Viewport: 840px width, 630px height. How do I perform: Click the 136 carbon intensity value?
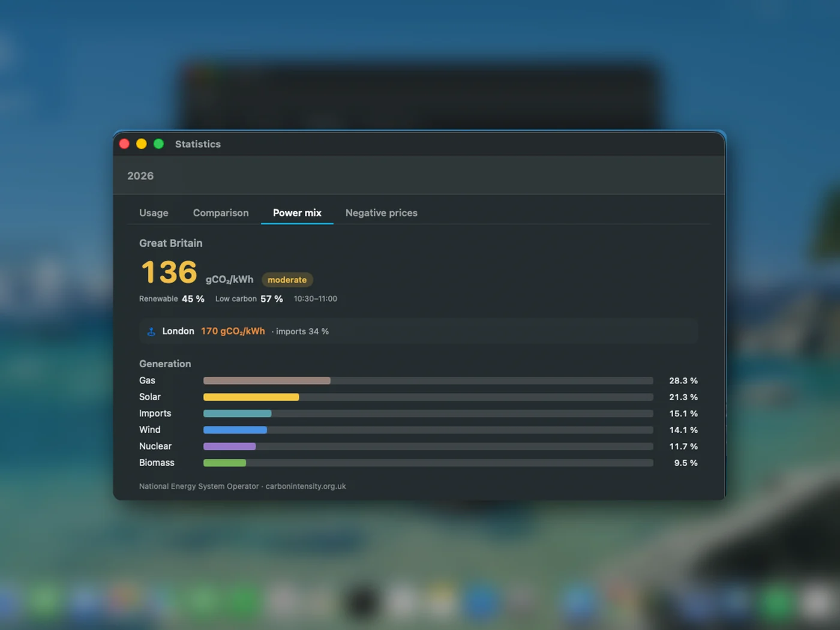[169, 272]
